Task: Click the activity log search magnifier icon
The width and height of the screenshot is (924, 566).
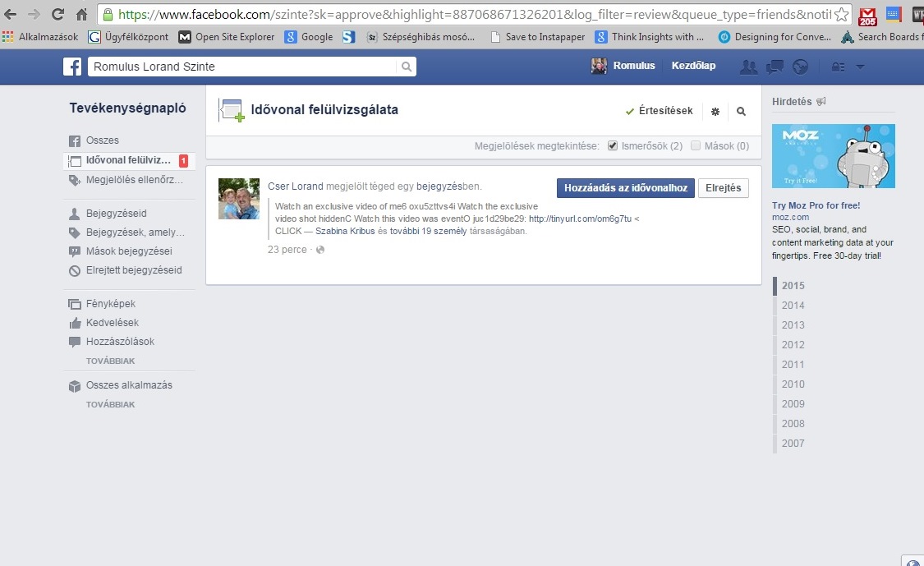Action: coord(741,112)
